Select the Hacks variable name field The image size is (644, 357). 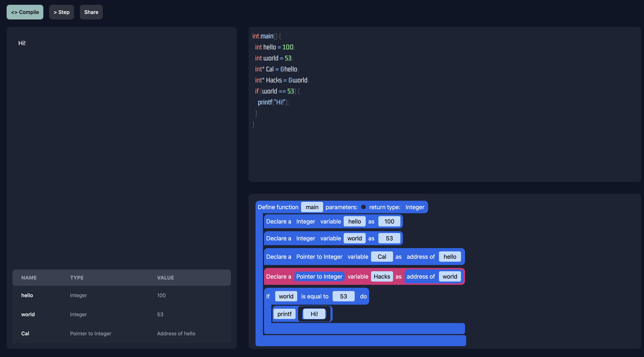click(381, 277)
